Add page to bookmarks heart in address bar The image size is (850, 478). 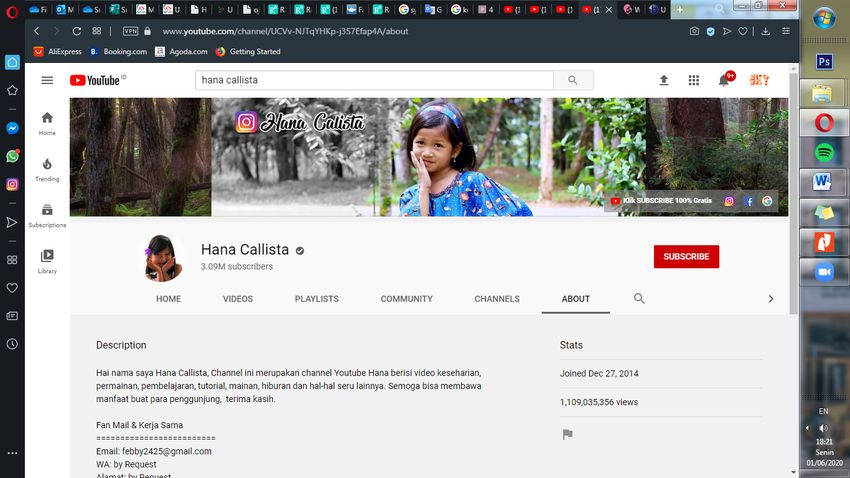click(743, 31)
